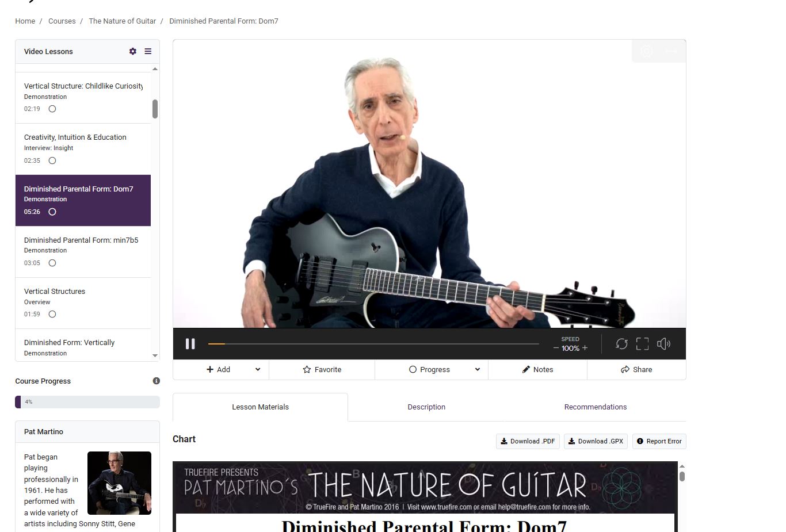The image size is (786, 532).
Task: Toggle completion circle for Creativity, Intuition & Education
Action: click(x=52, y=160)
